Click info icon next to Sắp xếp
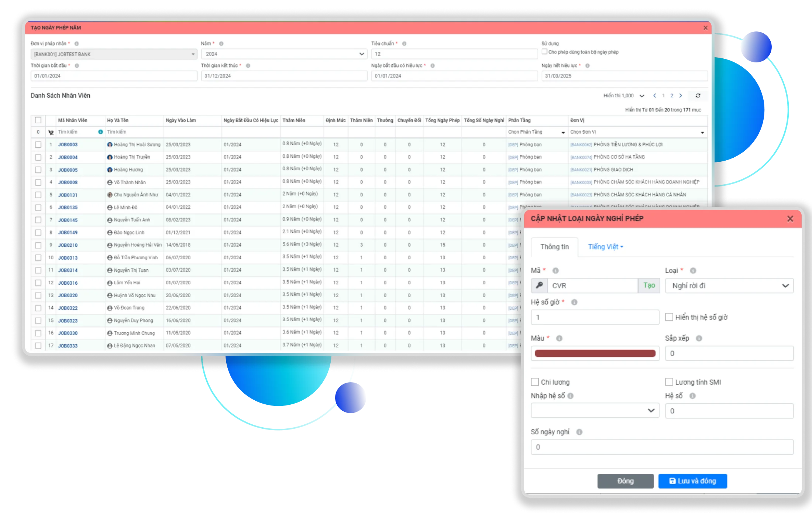 (699, 339)
